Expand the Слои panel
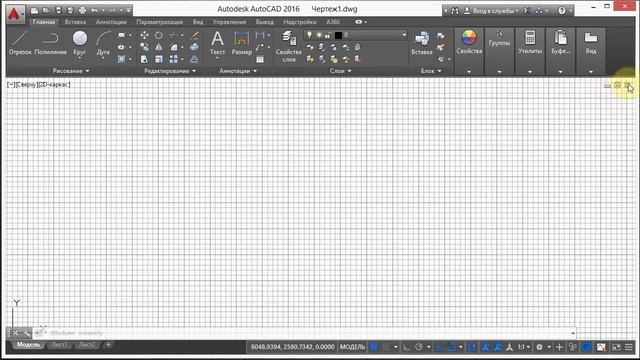The height and width of the screenshot is (360, 640). pos(340,71)
